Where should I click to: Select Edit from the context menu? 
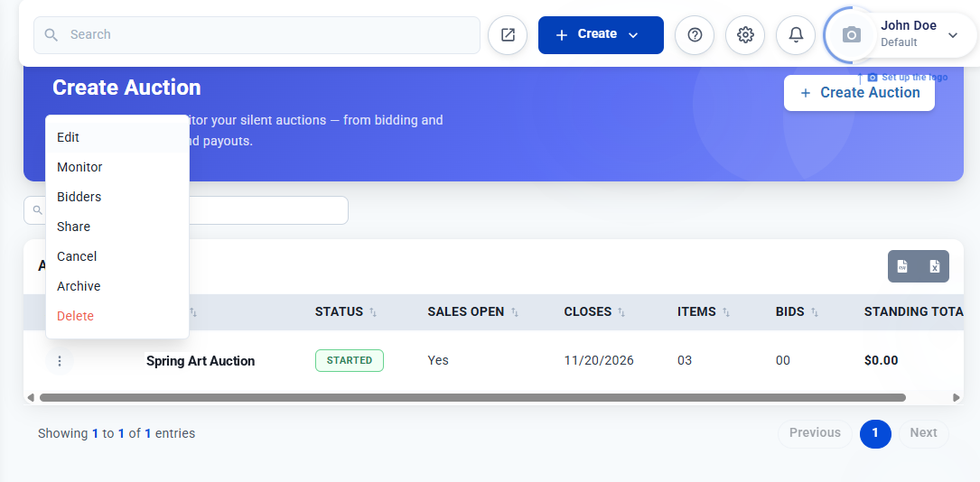pos(117,137)
